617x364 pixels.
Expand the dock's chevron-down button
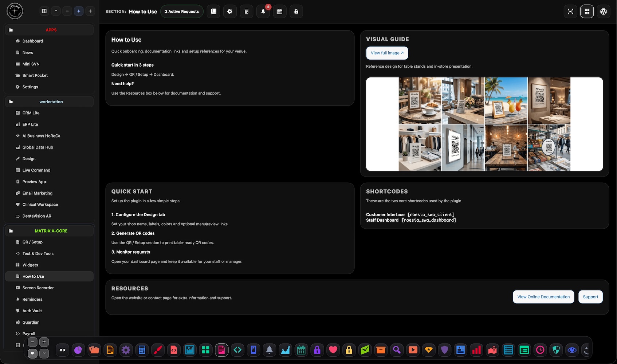coord(44,353)
